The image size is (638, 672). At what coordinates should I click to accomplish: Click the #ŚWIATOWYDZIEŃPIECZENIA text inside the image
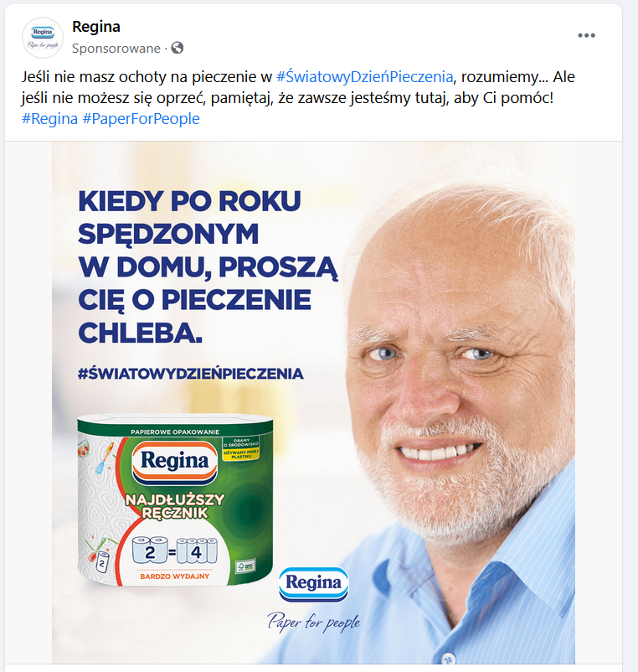190,373
